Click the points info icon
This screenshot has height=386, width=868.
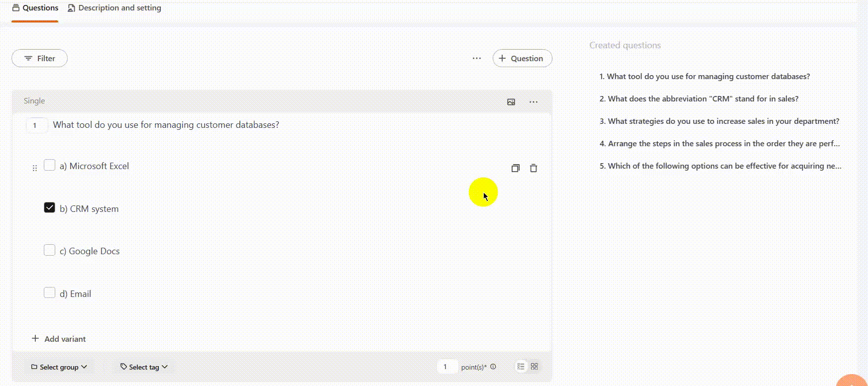[493, 367]
